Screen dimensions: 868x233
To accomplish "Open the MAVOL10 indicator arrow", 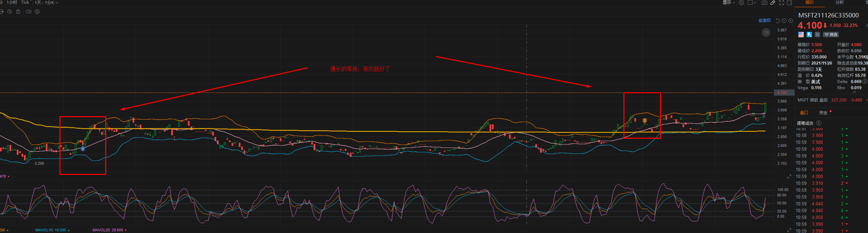I will coord(68,230).
